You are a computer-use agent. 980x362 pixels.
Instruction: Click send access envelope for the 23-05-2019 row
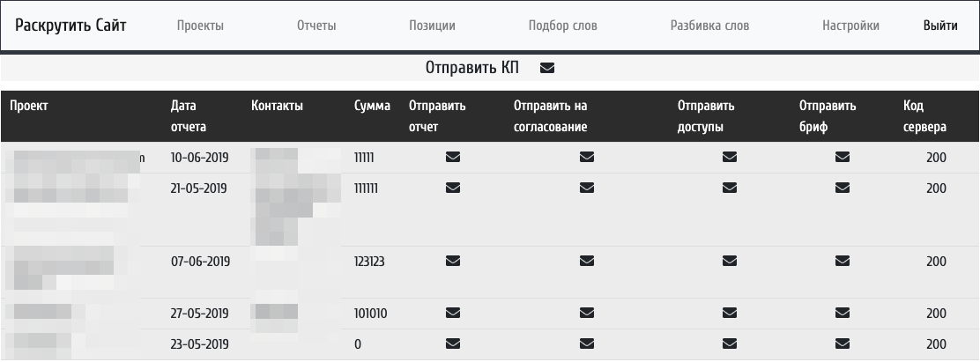coord(729,344)
